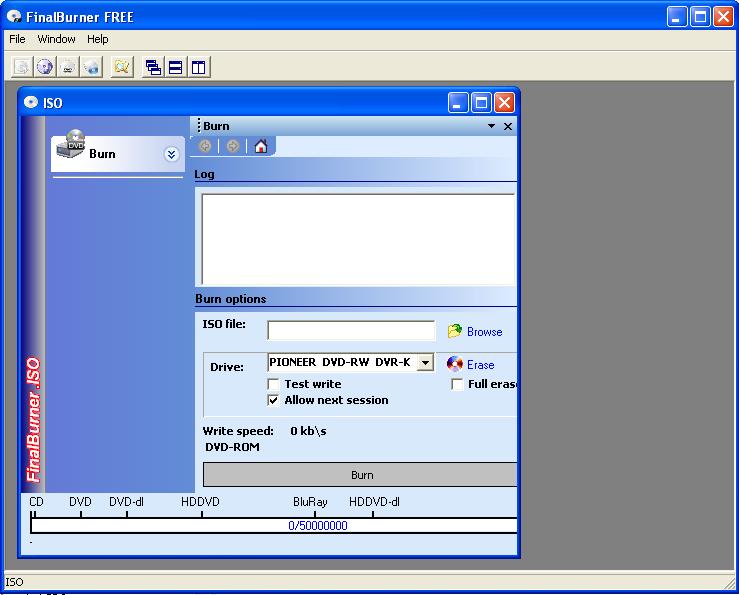
Task: Open the File menu
Action: (x=17, y=39)
